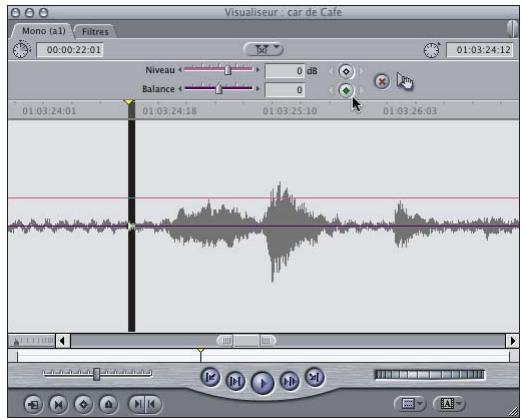Image resolution: width=523 pixels, height=420 pixels.
Task: Click the scrollbar left arrow
Action: 62,341
